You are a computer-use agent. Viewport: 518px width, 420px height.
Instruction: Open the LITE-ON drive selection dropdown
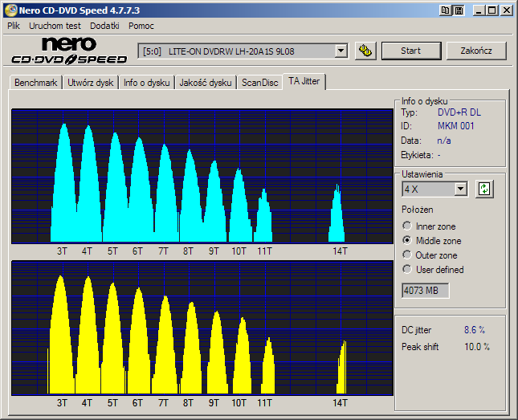pyautogui.click(x=341, y=51)
